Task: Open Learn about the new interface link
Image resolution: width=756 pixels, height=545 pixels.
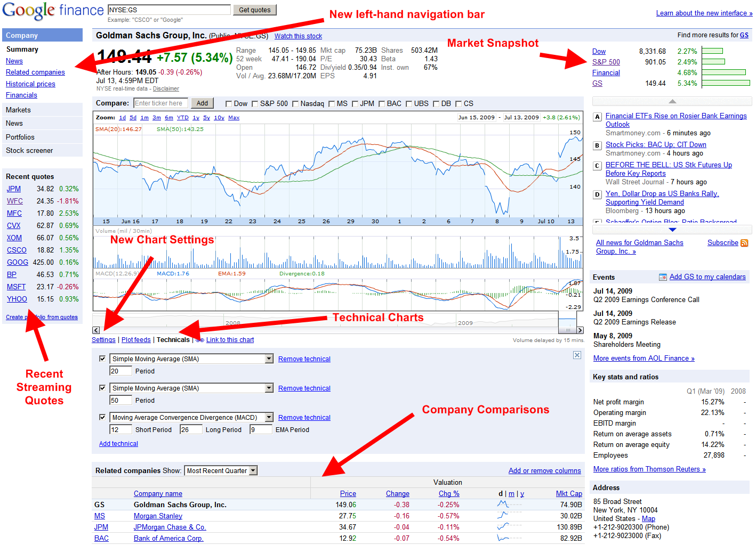Action: tap(704, 13)
